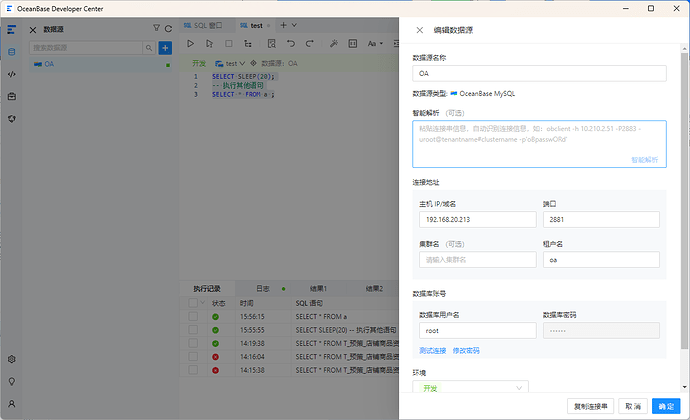Click the tenant name field showing oa
This screenshot has height=420, width=690.
tap(601, 260)
